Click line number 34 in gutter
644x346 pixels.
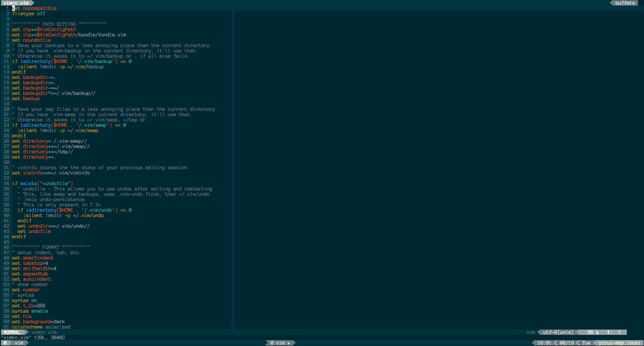[6, 183]
